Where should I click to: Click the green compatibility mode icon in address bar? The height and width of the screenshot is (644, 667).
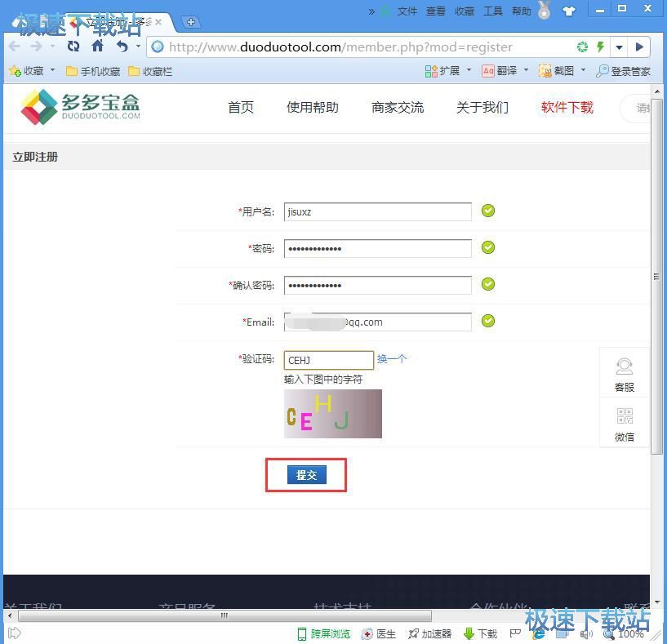point(582,47)
